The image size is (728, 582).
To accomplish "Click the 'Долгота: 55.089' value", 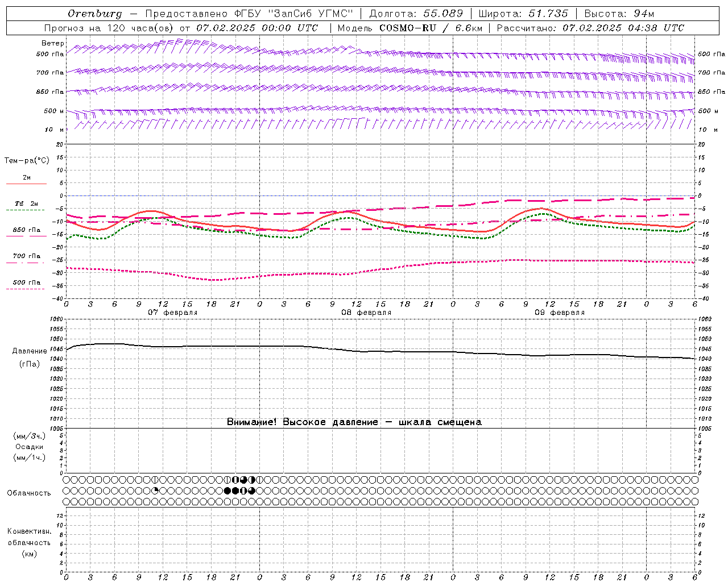I will pos(416,14).
